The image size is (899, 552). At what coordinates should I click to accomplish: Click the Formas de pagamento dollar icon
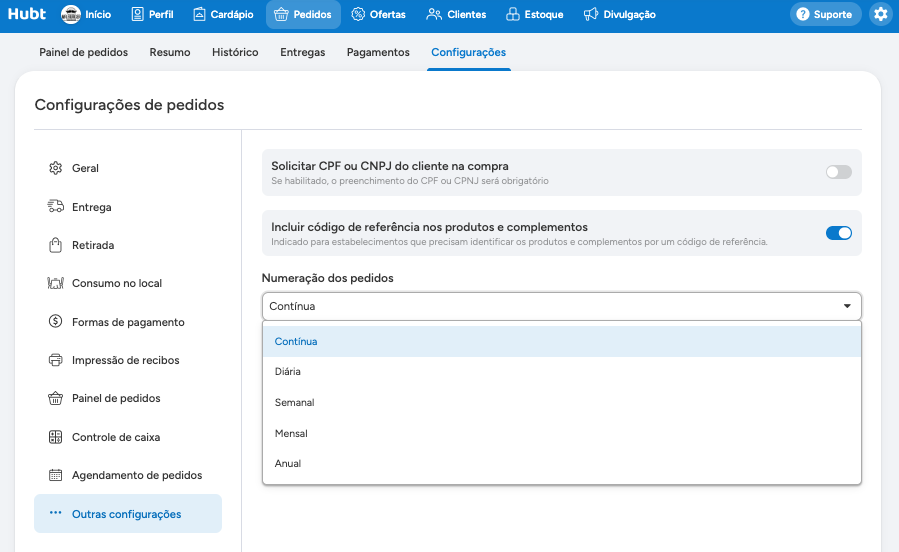point(56,322)
